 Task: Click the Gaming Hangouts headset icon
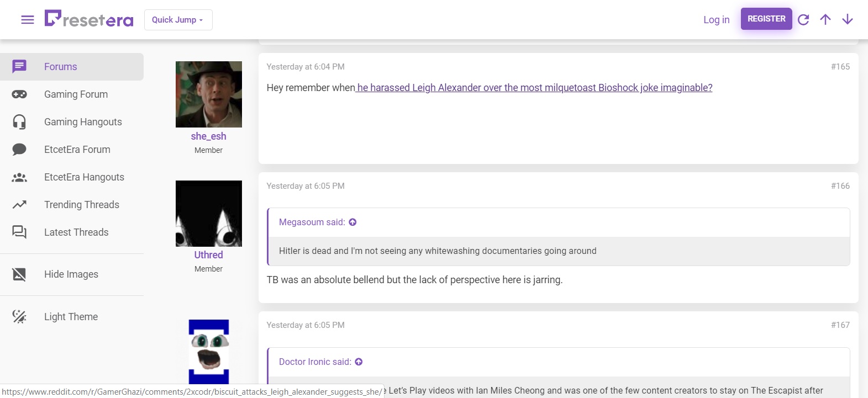tap(19, 122)
